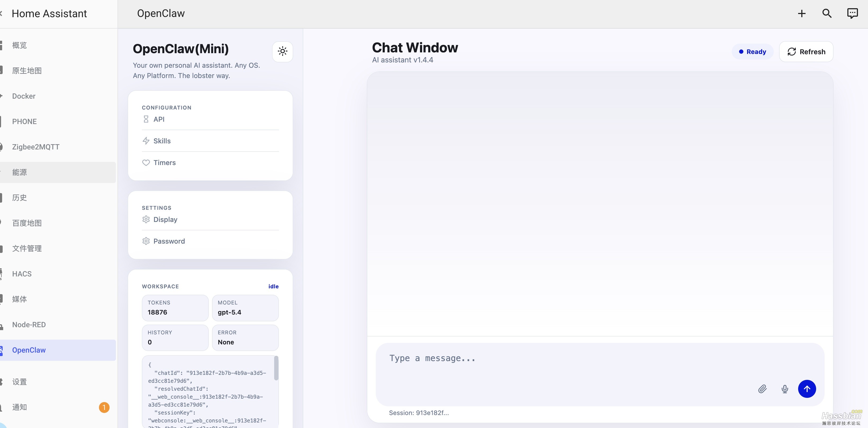Toggle the light/dark theme sun icon

click(282, 52)
